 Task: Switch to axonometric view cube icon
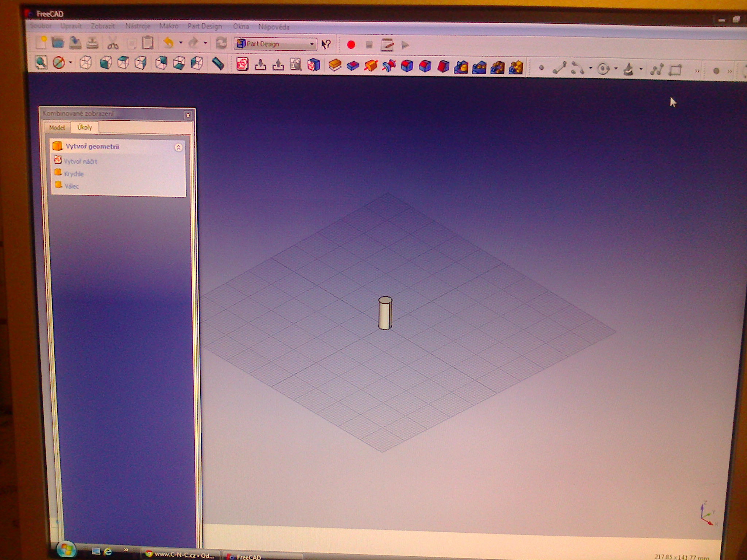tap(86, 63)
